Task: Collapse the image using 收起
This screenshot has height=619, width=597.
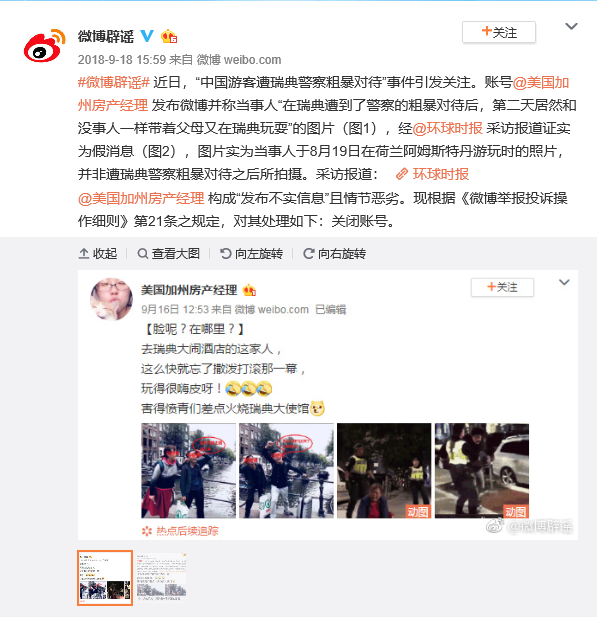Action: [x=98, y=253]
